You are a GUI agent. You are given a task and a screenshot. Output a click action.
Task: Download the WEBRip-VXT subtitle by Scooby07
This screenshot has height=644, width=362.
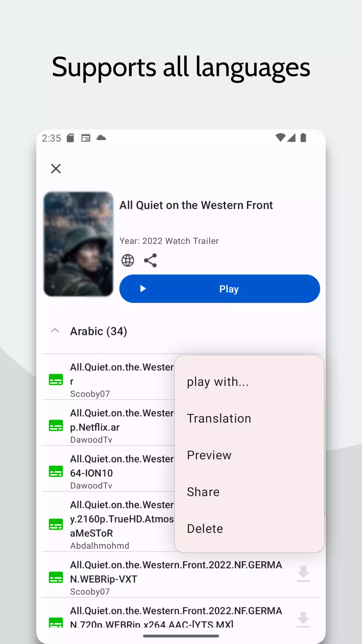pos(303,574)
